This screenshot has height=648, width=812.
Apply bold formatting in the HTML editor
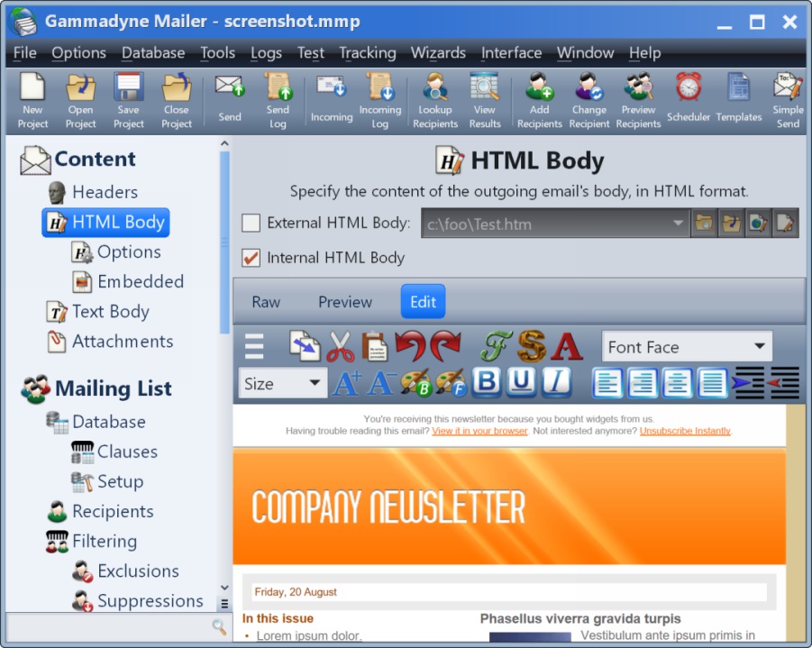coord(486,382)
